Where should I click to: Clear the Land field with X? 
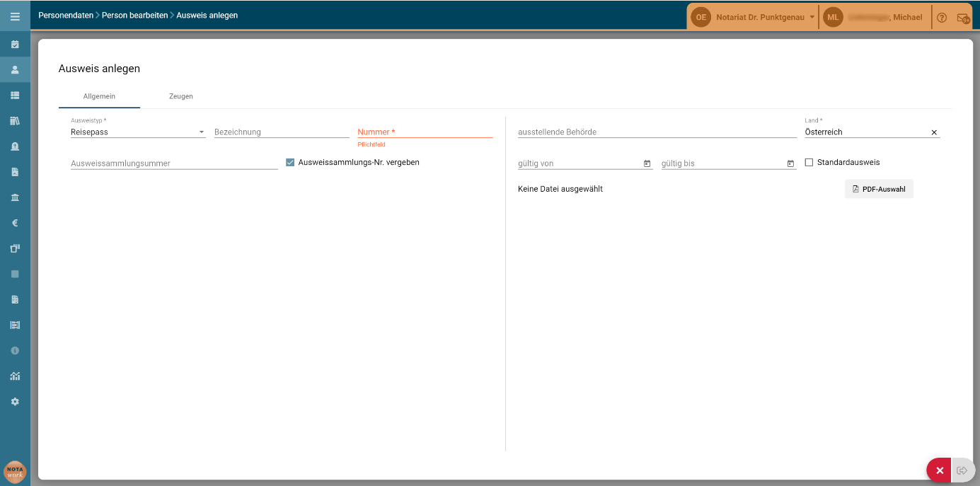click(x=934, y=132)
